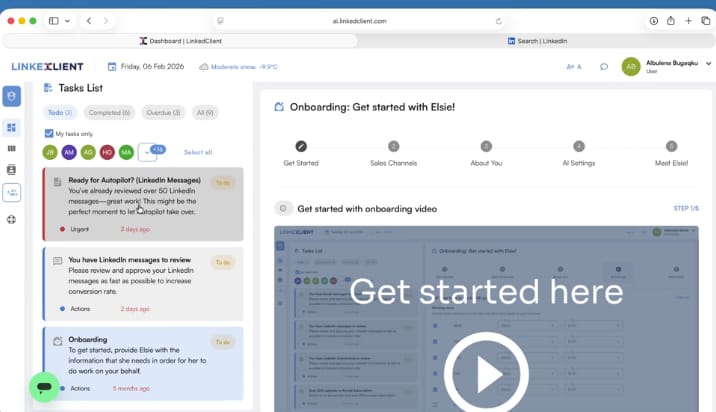The height and width of the screenshot is (412, 716).
Task: Switch to the Search | LinkedIn tab
Action: tap(537, 41)
